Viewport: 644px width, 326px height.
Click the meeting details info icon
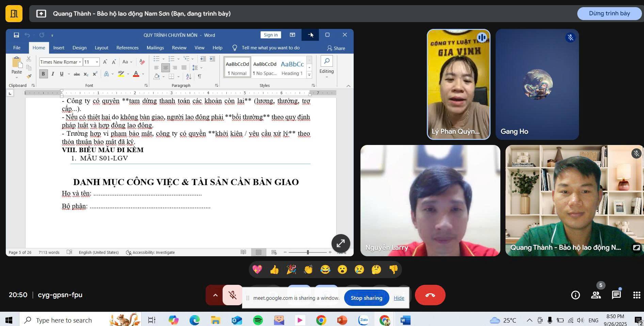pyautogui.click(x=575, y=295)
